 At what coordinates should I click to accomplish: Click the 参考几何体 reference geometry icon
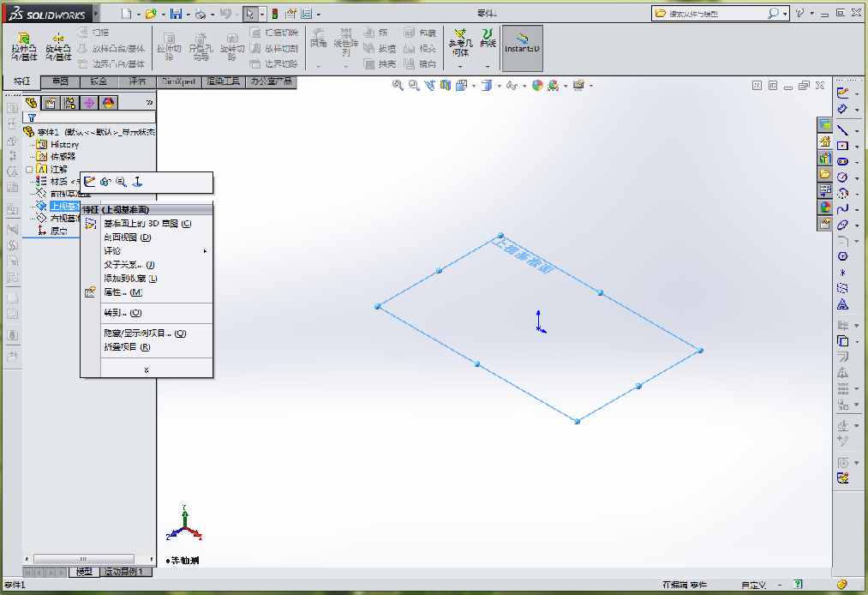click(461, 42)
